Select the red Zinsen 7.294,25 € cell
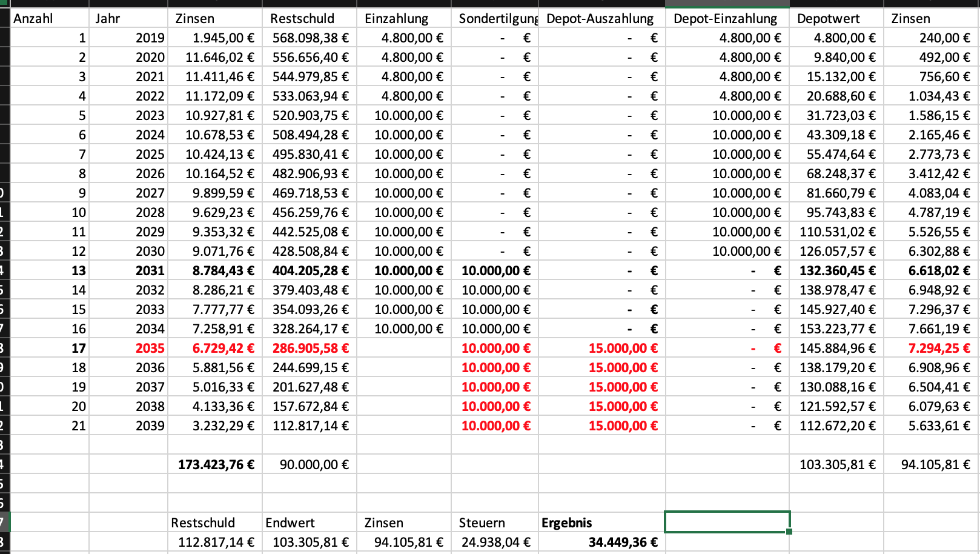 932,348
